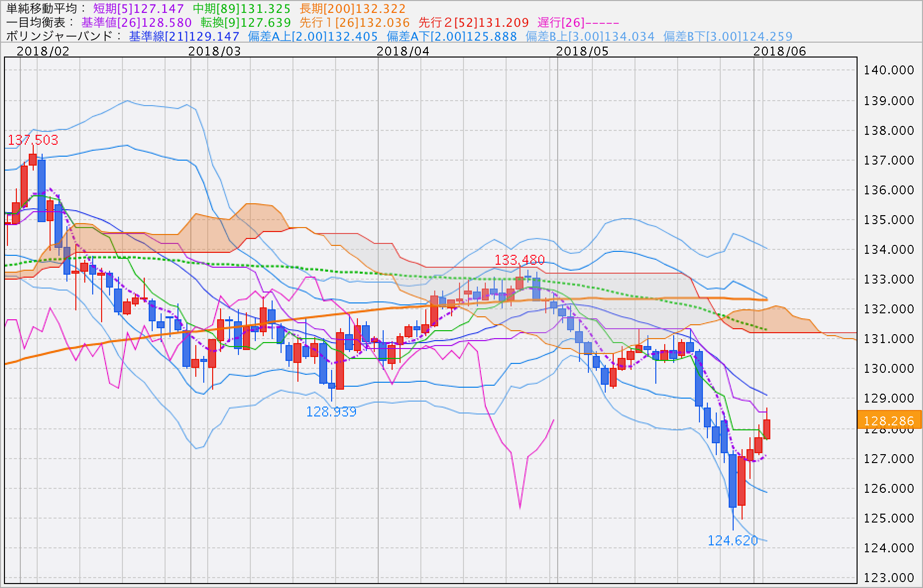
Task: Click the 135.000 price axis label
Action: [889, 220]
